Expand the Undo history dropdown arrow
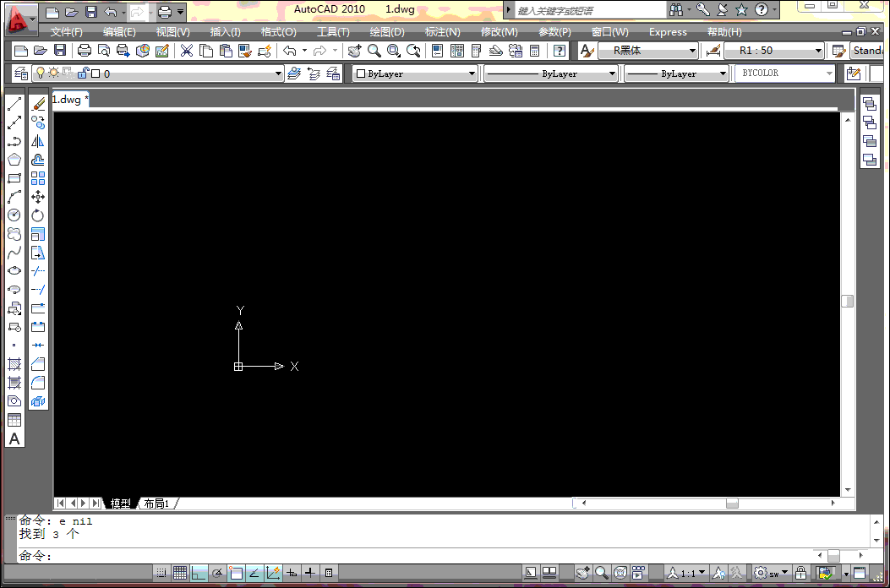The height and width of the screenshot is (588, 890). (304, 51)
